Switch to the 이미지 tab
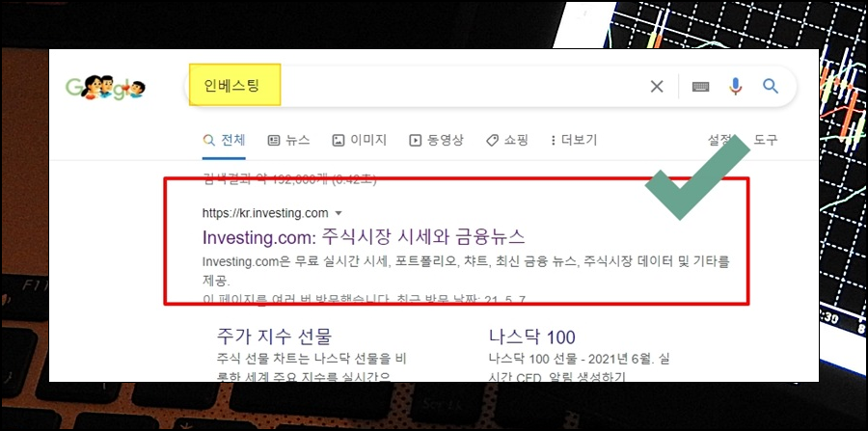The width and height of the screenshot is (868, 431). [360, 140]
